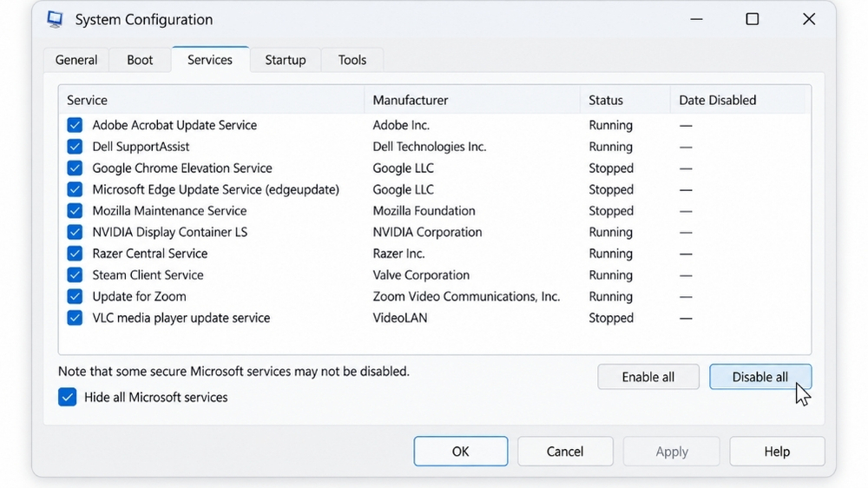Select 'Update for Zoom' service name
Viewport: 868px width, 488px height.
point(139,296)
